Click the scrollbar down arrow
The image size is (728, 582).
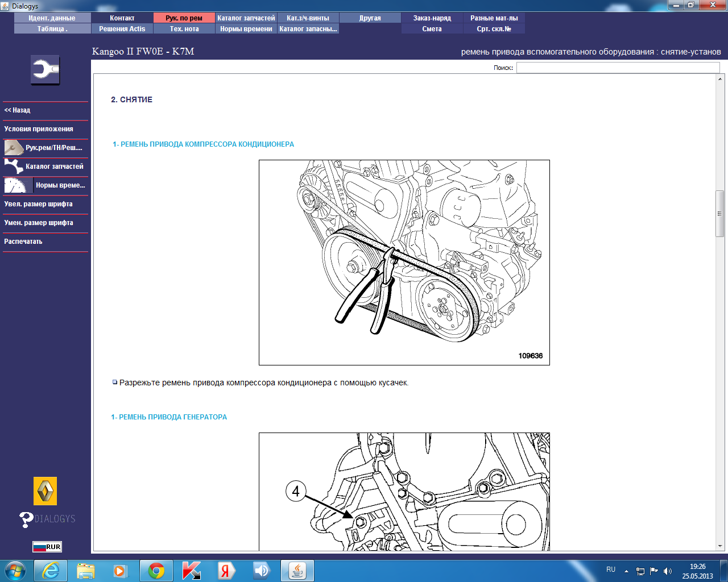pyautogui.click(x=720, y=546)
